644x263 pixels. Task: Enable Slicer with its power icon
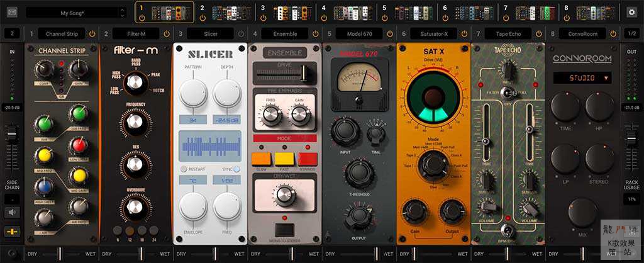pos(241,34)
